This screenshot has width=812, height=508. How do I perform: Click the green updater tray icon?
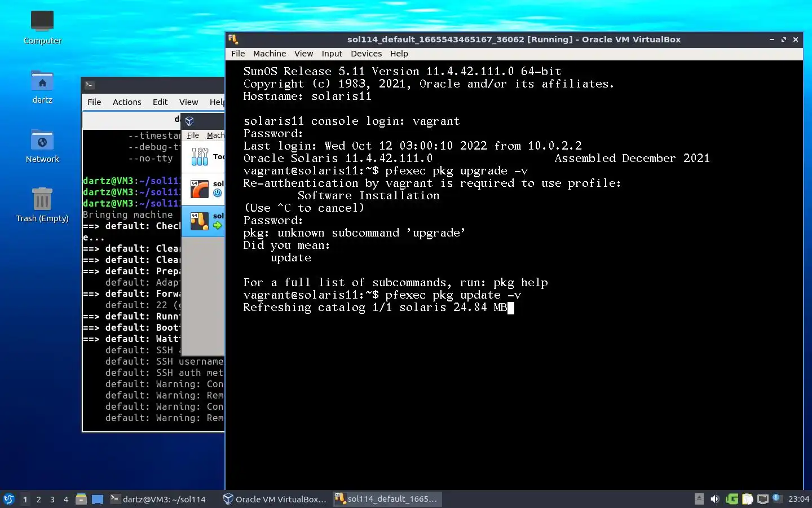pyautogui.click(x=732, y=499)
